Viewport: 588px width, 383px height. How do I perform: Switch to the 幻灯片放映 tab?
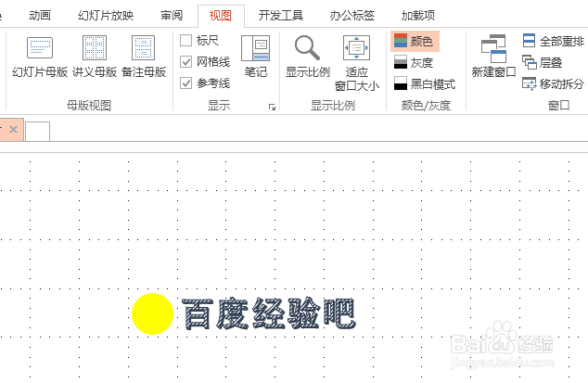[106, 16]
